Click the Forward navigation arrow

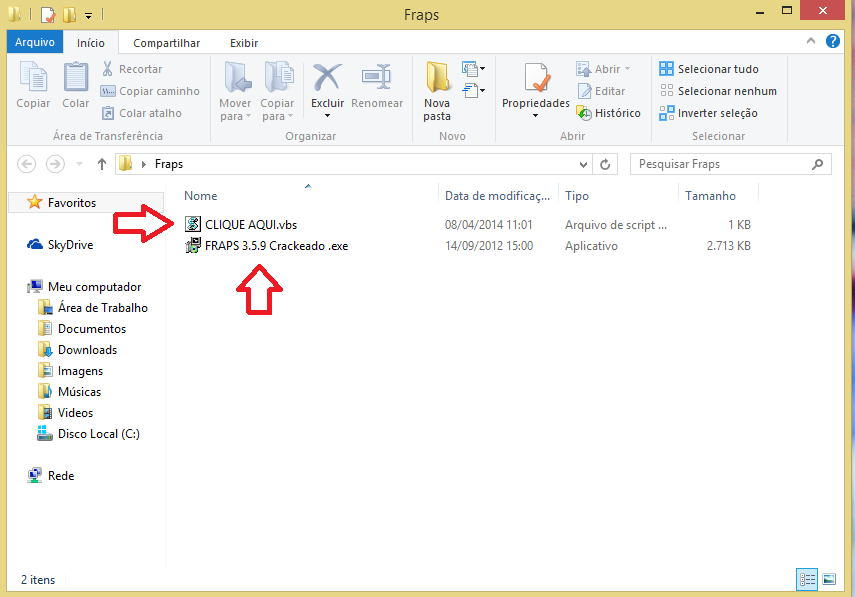[55, 164]
